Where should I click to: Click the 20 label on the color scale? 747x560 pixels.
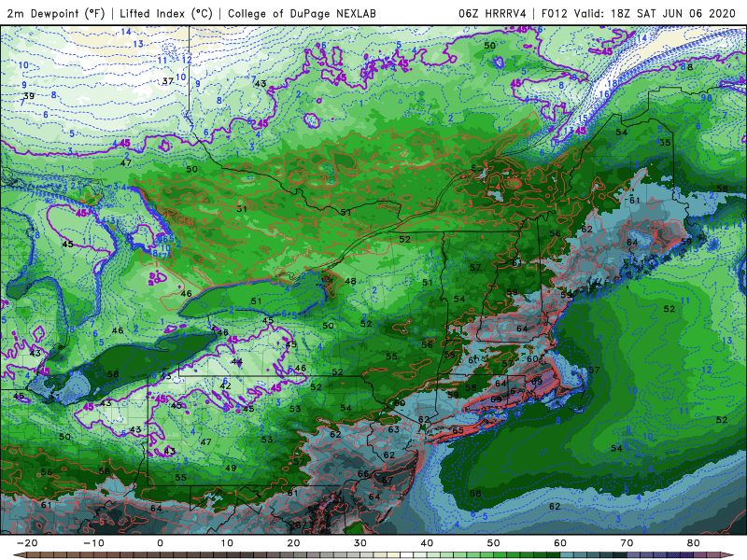pyautogui.click(x=293, y=543)
